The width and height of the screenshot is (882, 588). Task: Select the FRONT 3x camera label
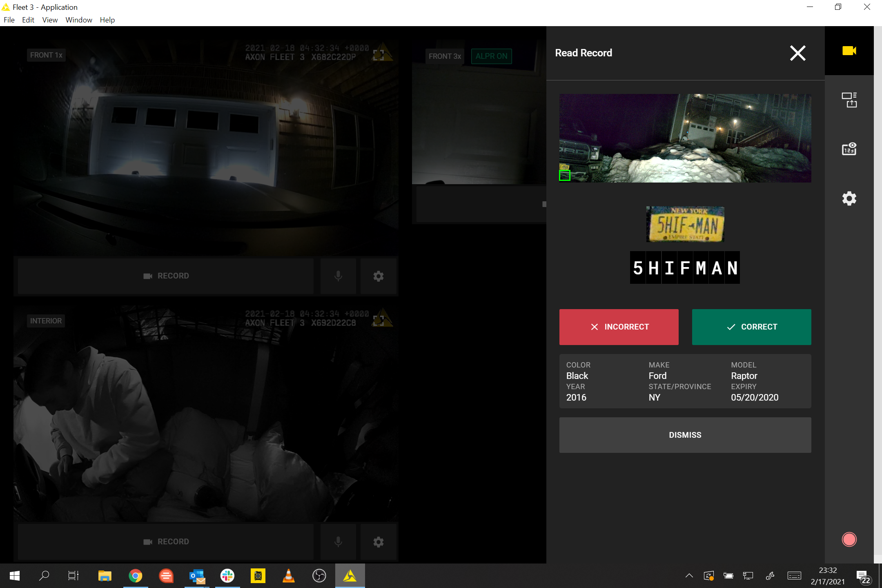pyautogui.click(x=445, y=56)
